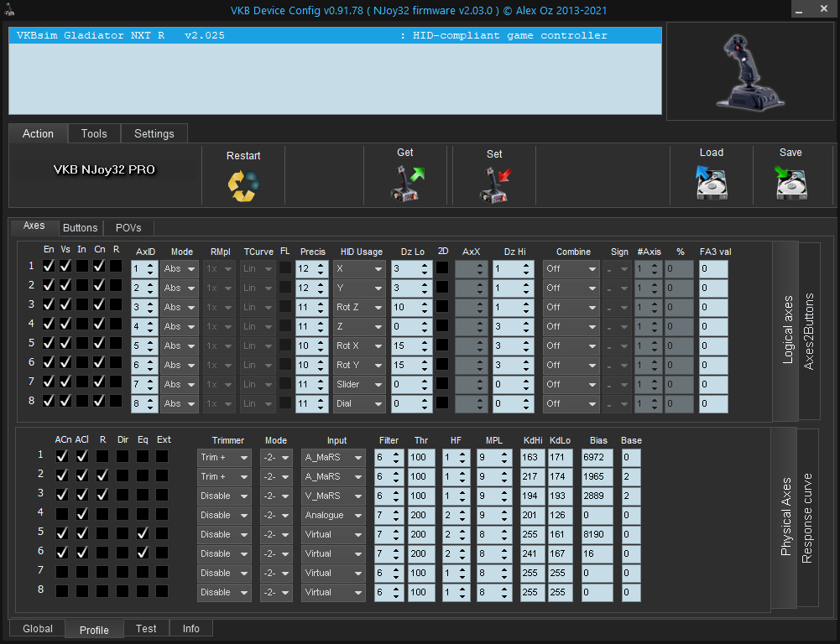The image size is (840, 644).
Task: Click the Restart recycle icon
Action: [243, 184]
